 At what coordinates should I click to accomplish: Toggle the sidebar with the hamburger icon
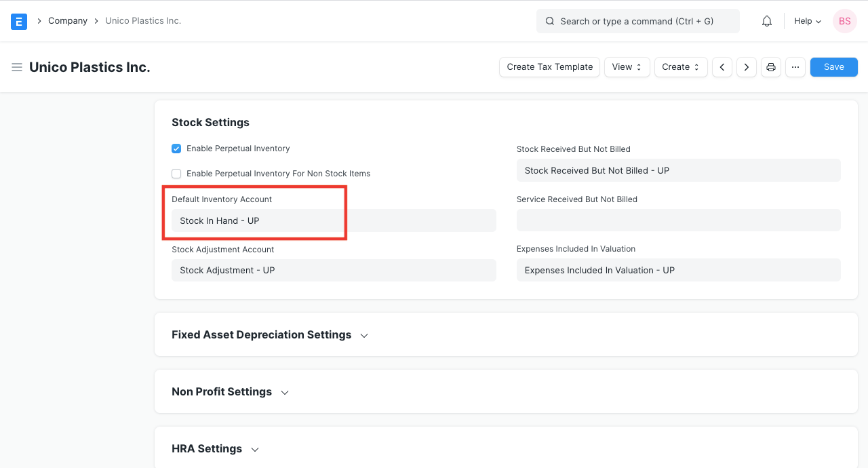pos(17,66)
